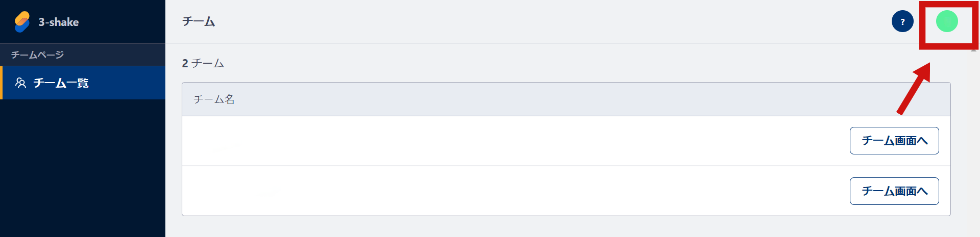Click the 3-shake brand name text

coord(59,22)
